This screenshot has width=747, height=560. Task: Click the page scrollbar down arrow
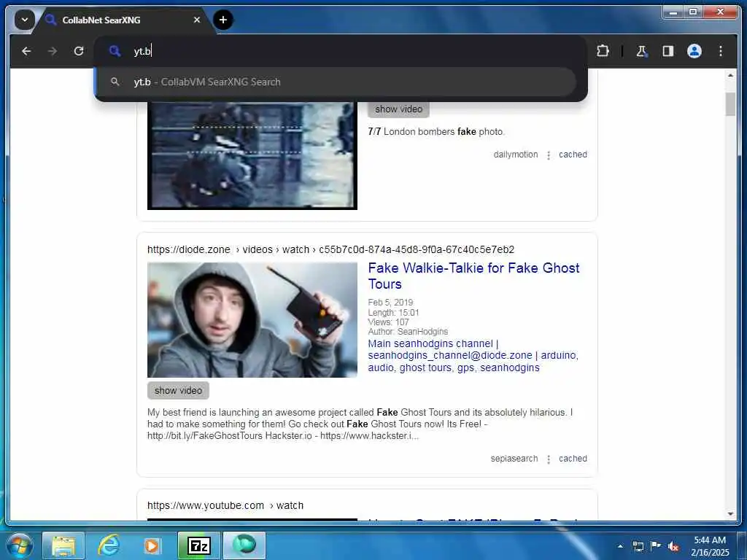coord(730,514)
